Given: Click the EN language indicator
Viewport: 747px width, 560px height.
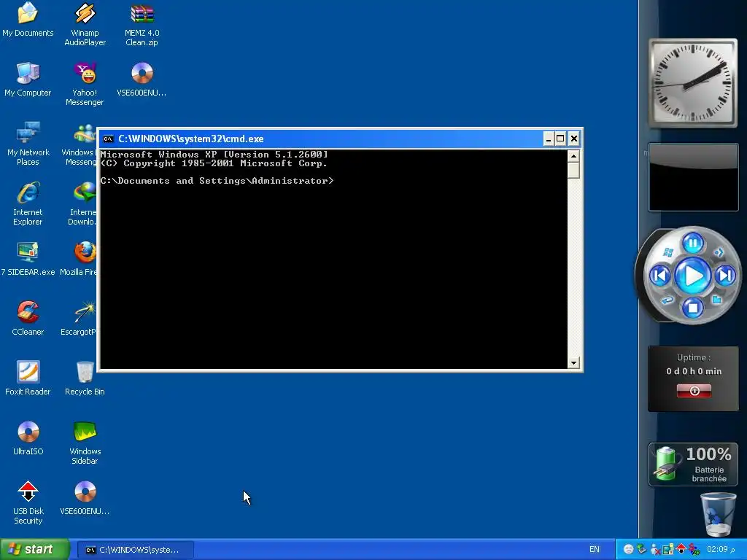Looking at the screenshot, I should tap(594, 550).
